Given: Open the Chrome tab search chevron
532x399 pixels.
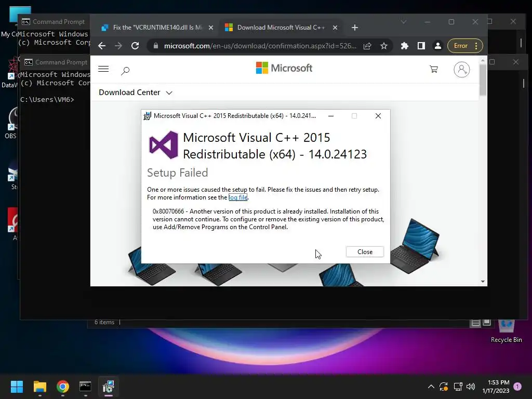Looking at the screenshot, I should pyautogui.click(x=403, y=22).
